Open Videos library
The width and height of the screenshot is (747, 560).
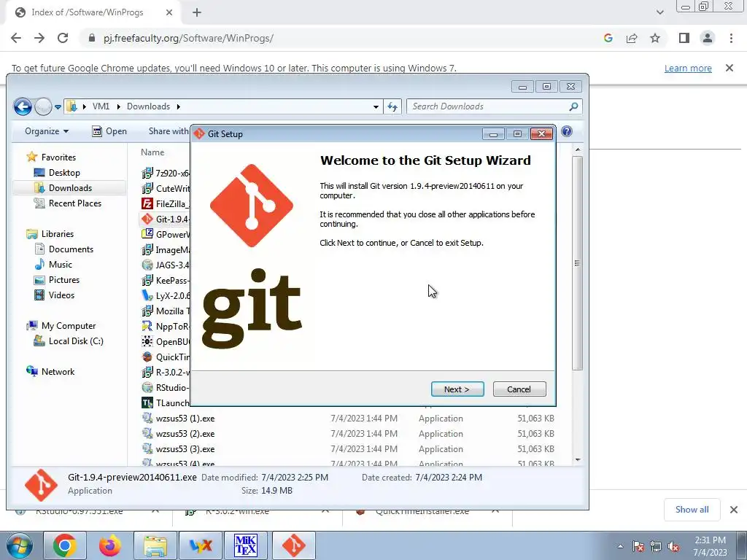(61, 295)
